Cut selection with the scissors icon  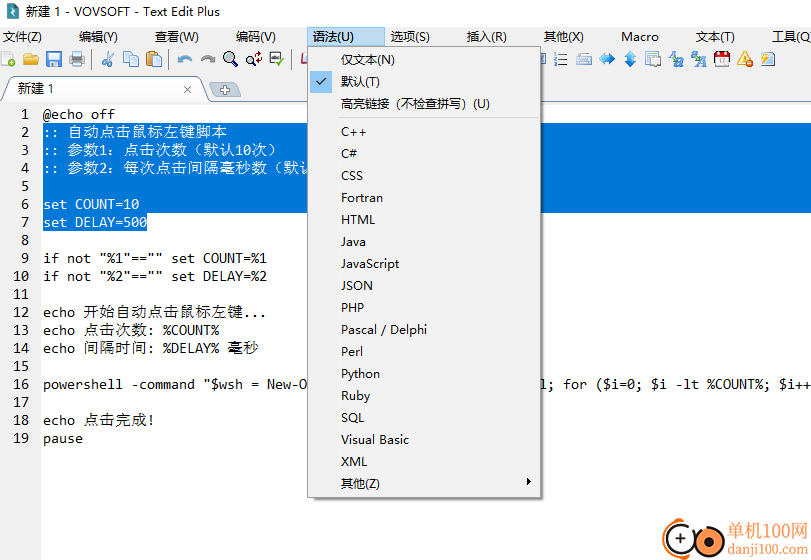108,59
